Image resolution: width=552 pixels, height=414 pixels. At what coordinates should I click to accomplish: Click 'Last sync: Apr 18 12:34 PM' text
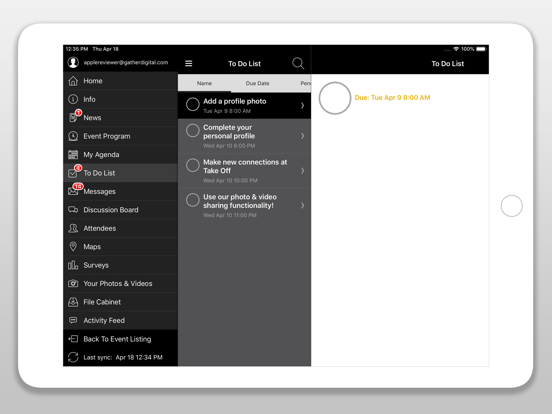[123, 357]
